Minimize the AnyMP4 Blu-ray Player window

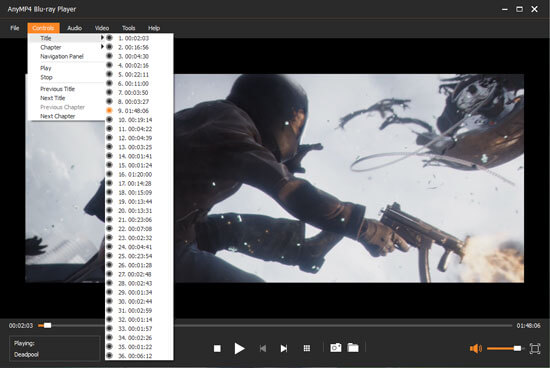tap(505, 9)
